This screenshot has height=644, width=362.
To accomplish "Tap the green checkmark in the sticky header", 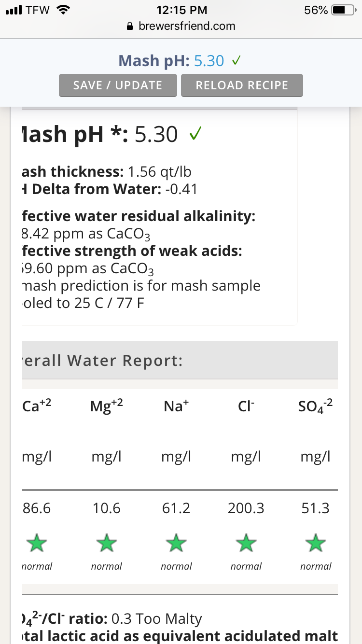I will click(x=237, y=61).
